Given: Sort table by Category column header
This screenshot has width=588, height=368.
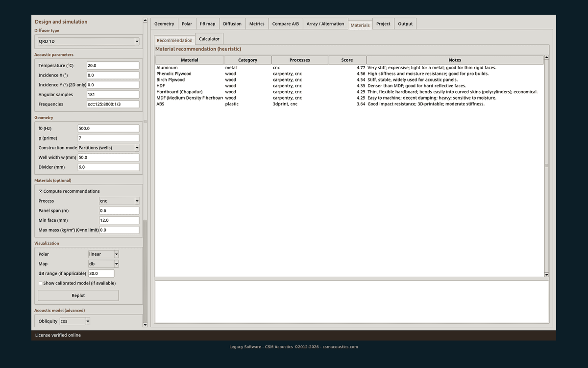Looking at the screenshot, I should click(x=247, y=60).
